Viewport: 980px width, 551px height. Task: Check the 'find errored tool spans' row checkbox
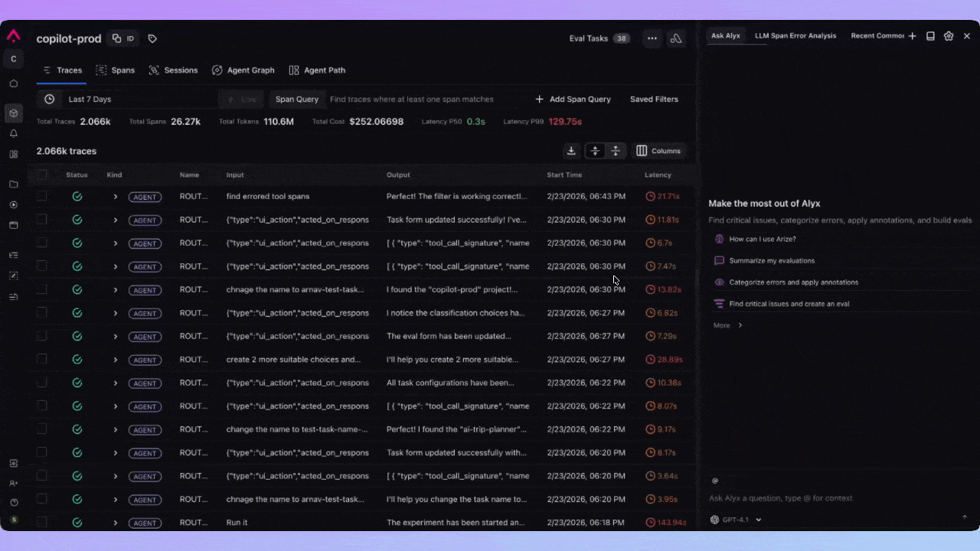coord(42,197)
